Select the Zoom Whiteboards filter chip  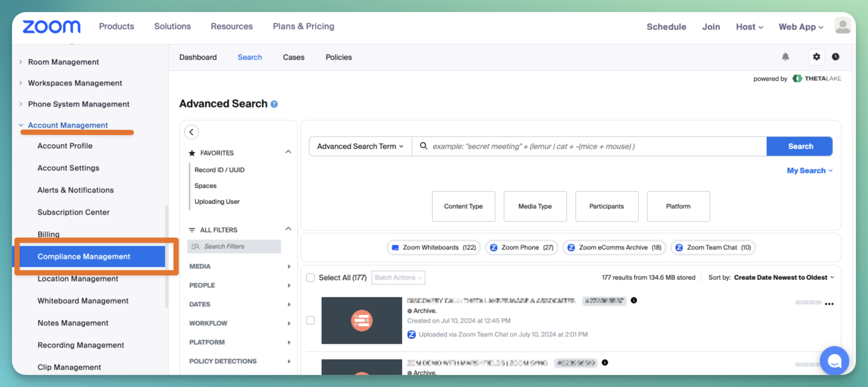(434, 248)
